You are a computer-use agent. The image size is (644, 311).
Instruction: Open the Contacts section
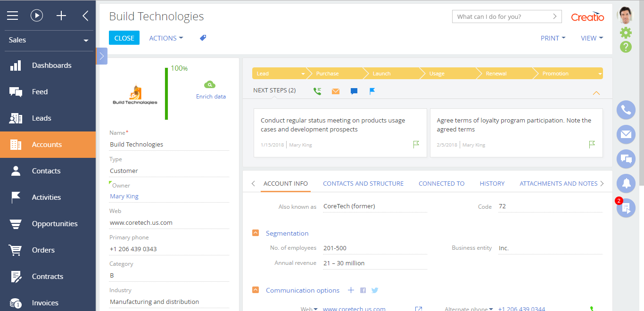48,171
